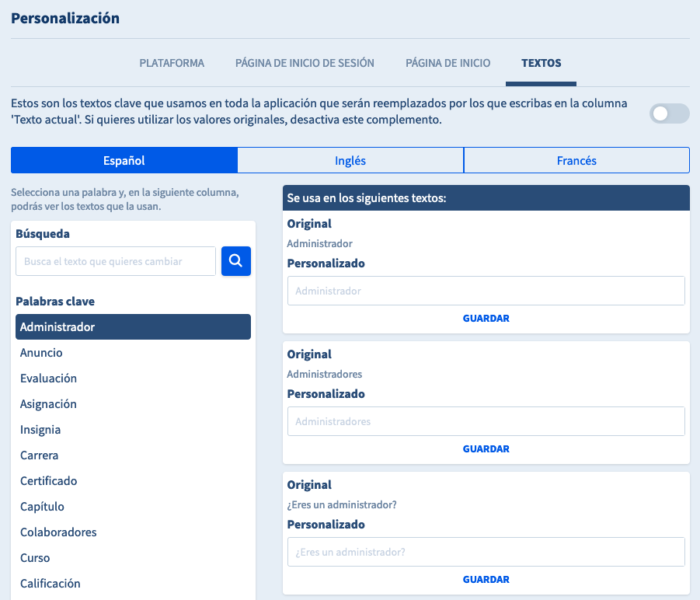Pick the Evaluación keyword from list
Image resolution: width=700 pixels, height=600 pixels.
(x=48, y=378)
